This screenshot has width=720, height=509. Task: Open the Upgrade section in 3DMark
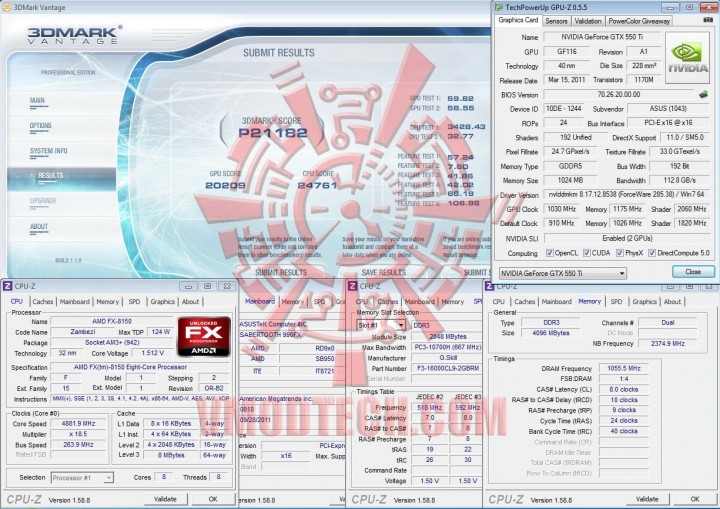coord(43,202)
